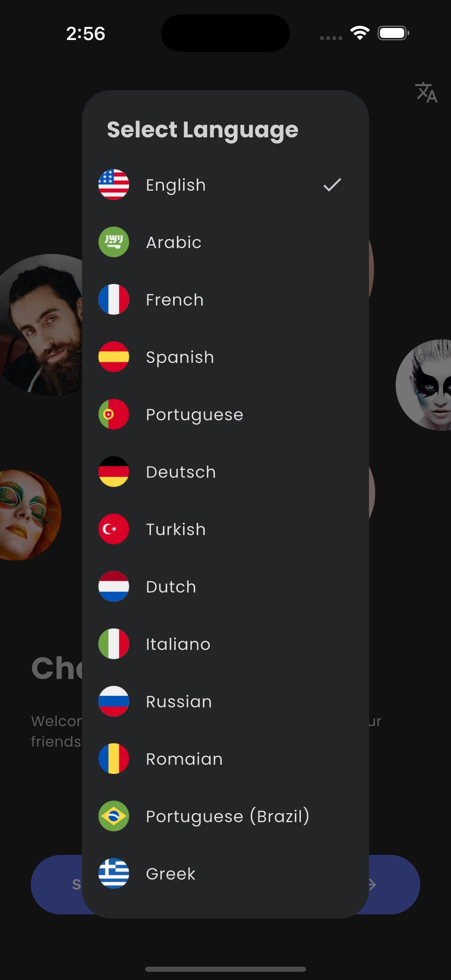The width and height of the screenshot is (451, 980).
Task: Choose Deutsch from the language list
Action: 225,472
